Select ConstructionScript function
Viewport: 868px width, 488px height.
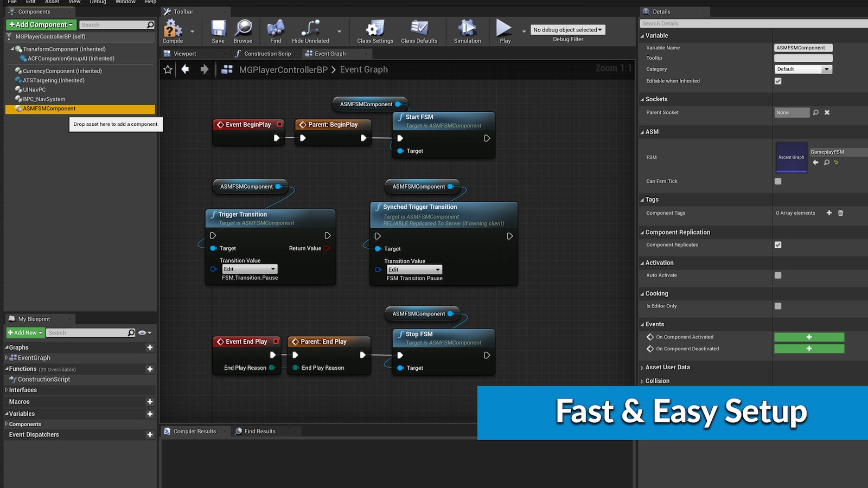(44, 380)
